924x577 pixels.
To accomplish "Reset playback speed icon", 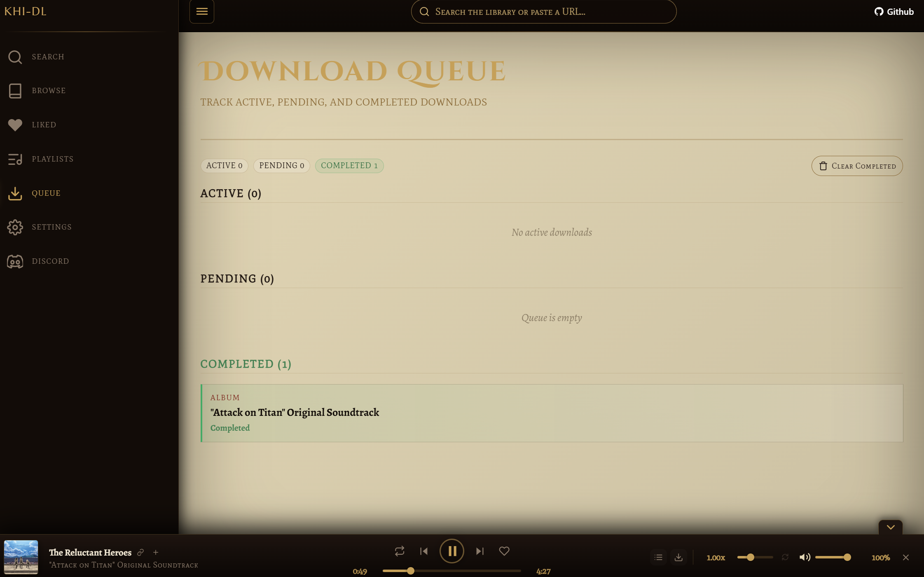I will coord(785,557).
